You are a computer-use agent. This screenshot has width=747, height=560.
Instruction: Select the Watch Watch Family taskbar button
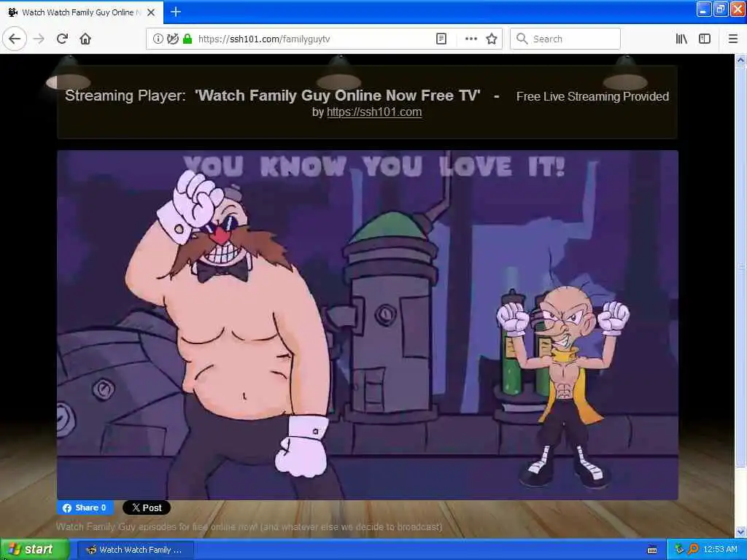click(136, 550)
